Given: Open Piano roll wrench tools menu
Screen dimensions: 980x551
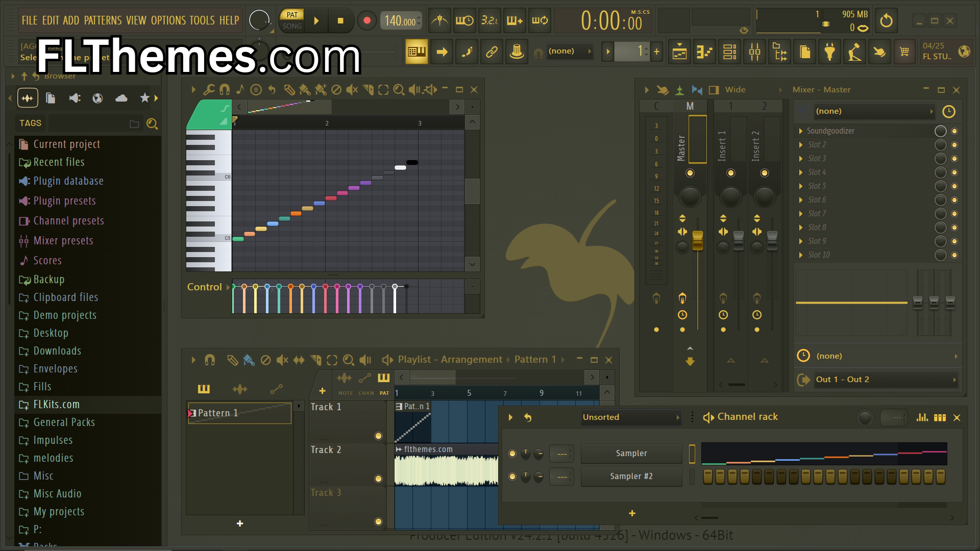Looking at the screenshot, I should (208, 90).
